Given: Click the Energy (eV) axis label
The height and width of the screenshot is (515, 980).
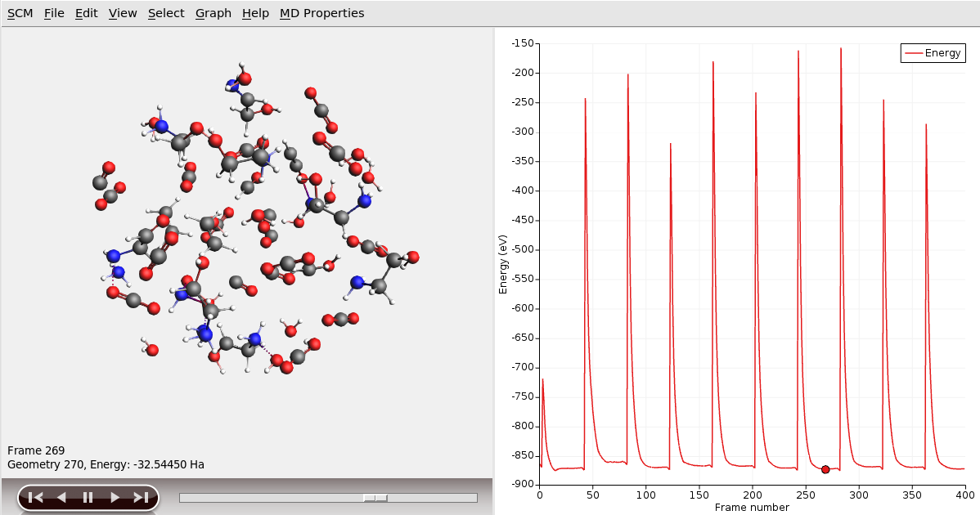Looking at the screenshot, I should (504, 263).
